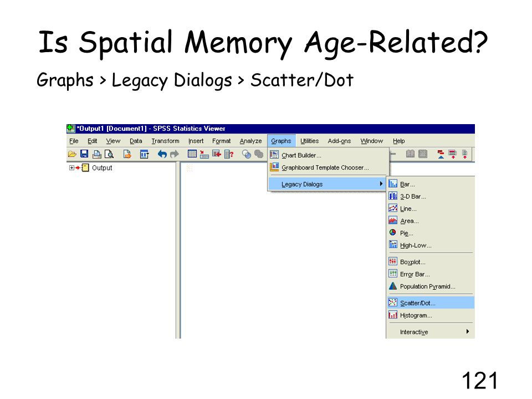This screenshot has width=532, height=399.
Task: Open the Help menu
Action: tap(398, 141)
